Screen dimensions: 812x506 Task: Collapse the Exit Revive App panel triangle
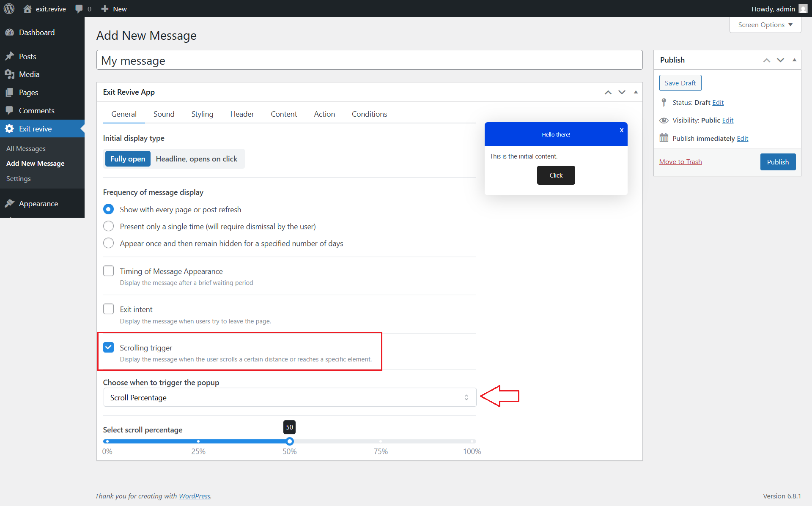click(636, 92)
